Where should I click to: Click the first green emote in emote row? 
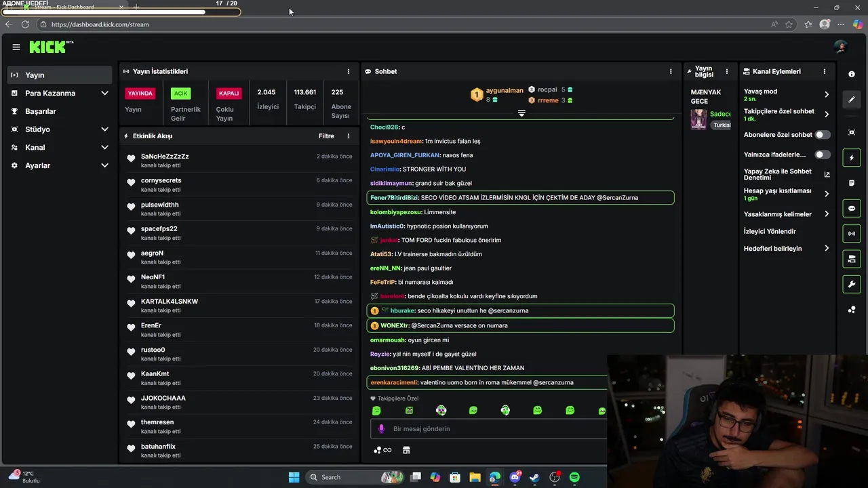coord(376,411)
